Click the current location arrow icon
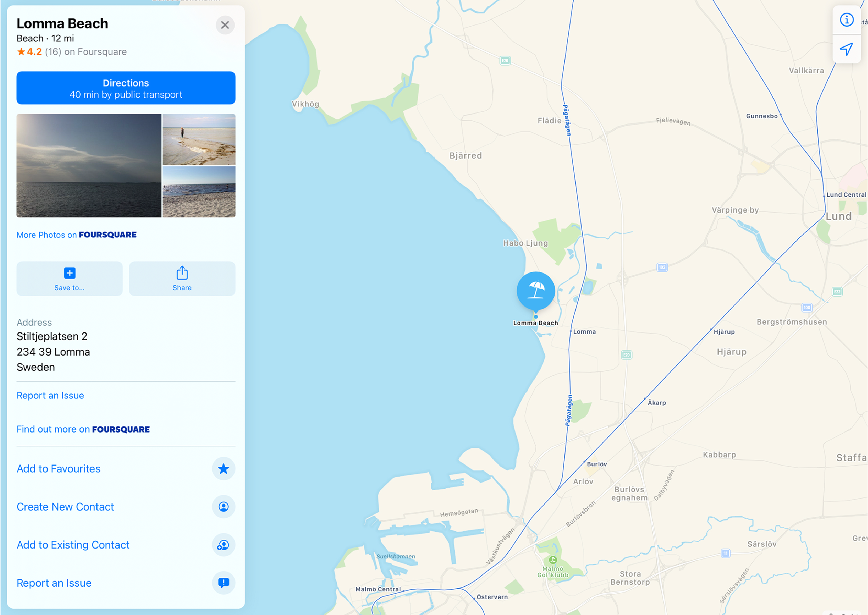Screen dimensions: 868x615 846,49
